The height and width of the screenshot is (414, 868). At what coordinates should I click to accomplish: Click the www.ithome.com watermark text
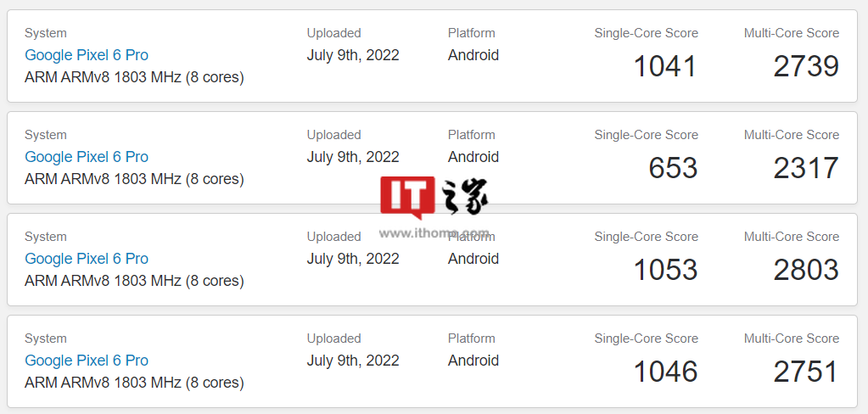click(x=434, y=233)
